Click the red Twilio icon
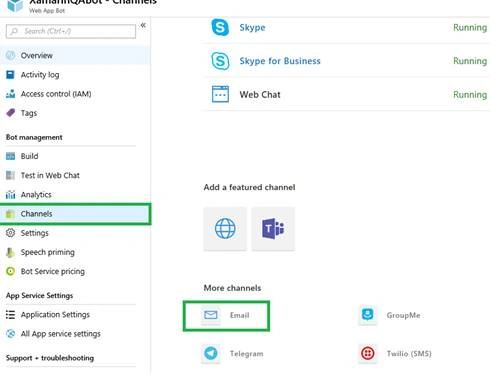 point(368,353)
